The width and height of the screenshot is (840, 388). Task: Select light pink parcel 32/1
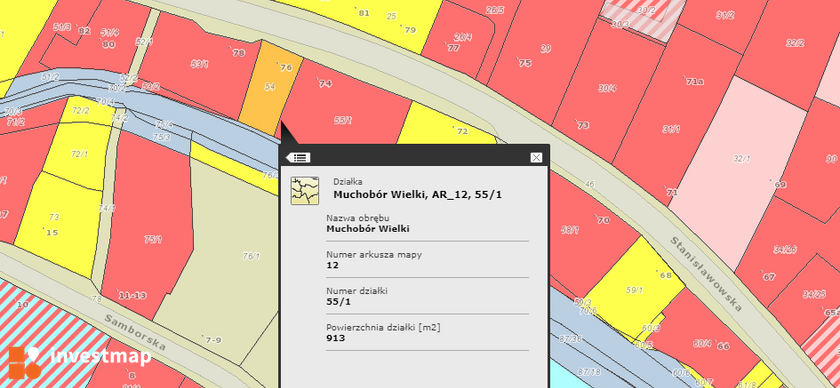pos(742,159)
